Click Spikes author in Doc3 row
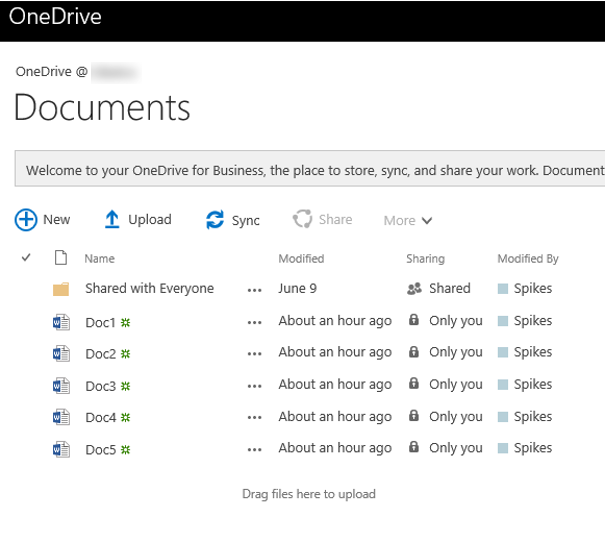 [532, 385]
